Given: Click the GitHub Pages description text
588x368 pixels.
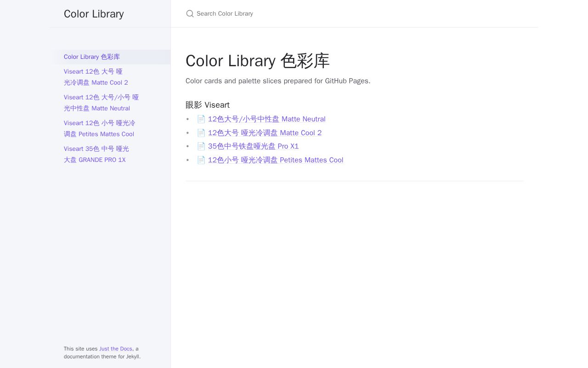Looking at the screenshot, I should coord(278,81).
